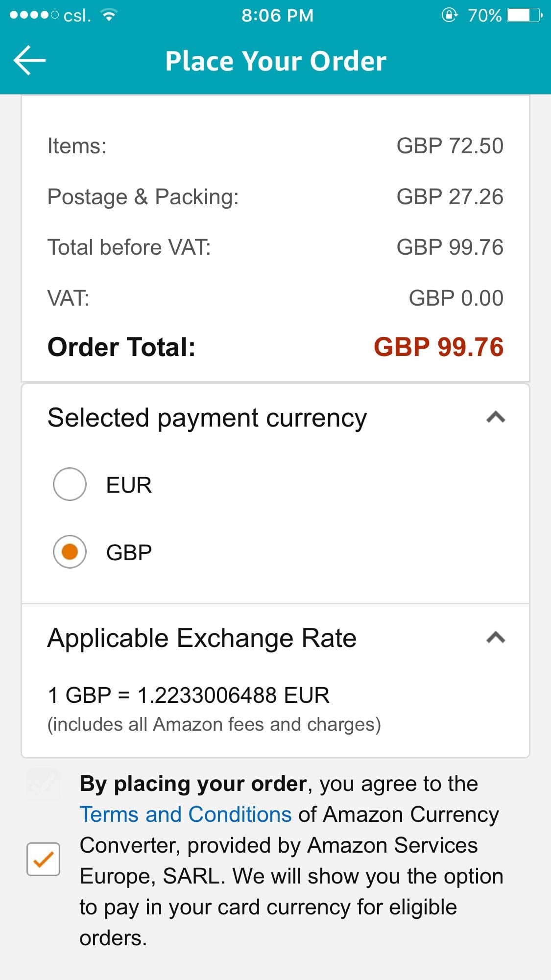Tap the Wi-Fi status icon
Screen dimensions: 551x980
pyautogui.click(x=109, y=15)
